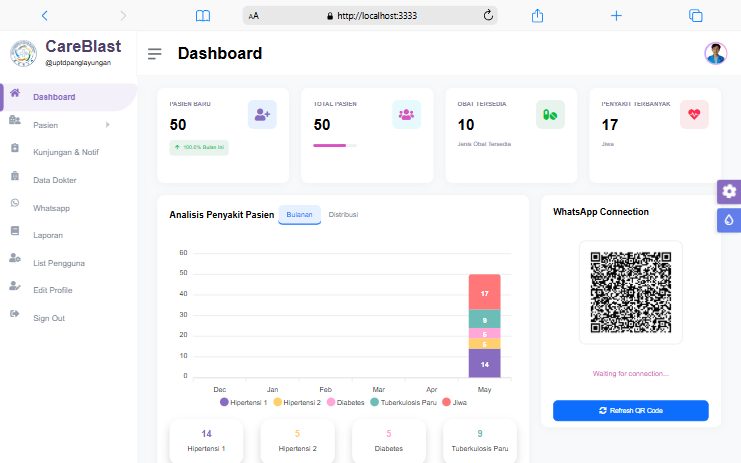
Task: Expand Pasien submenu arrow
Action: coord(108,125)
